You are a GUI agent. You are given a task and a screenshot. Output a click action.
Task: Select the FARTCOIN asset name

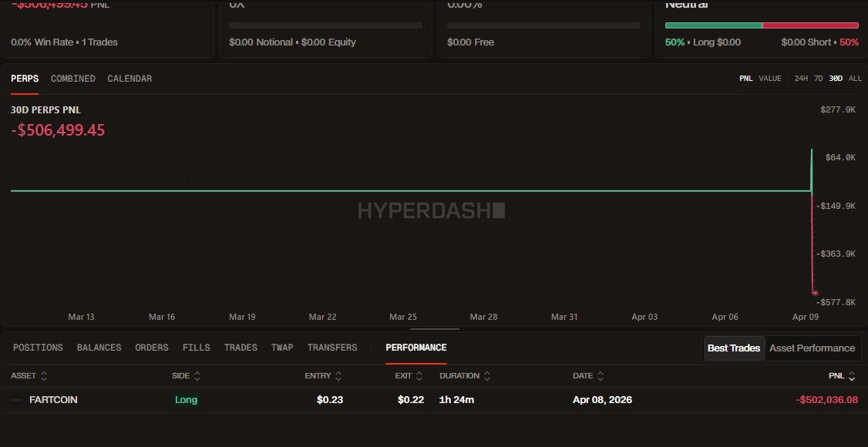click(x=53, y=399)
